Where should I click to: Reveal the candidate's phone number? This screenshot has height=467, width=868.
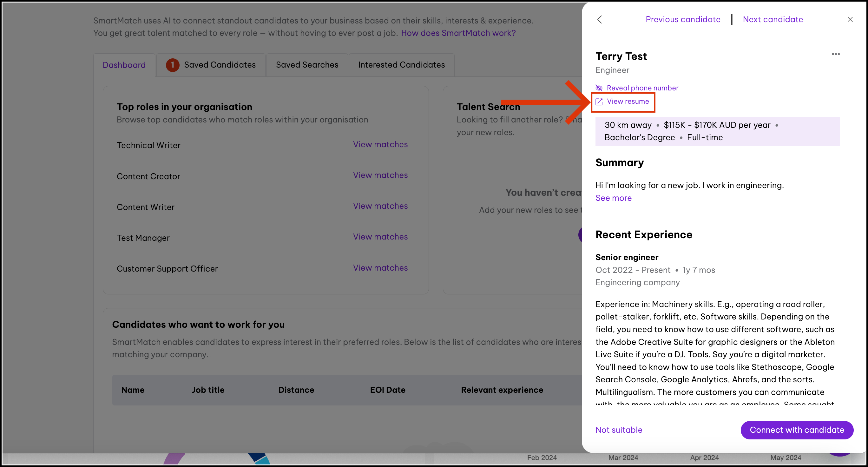(x=642, y=88)
